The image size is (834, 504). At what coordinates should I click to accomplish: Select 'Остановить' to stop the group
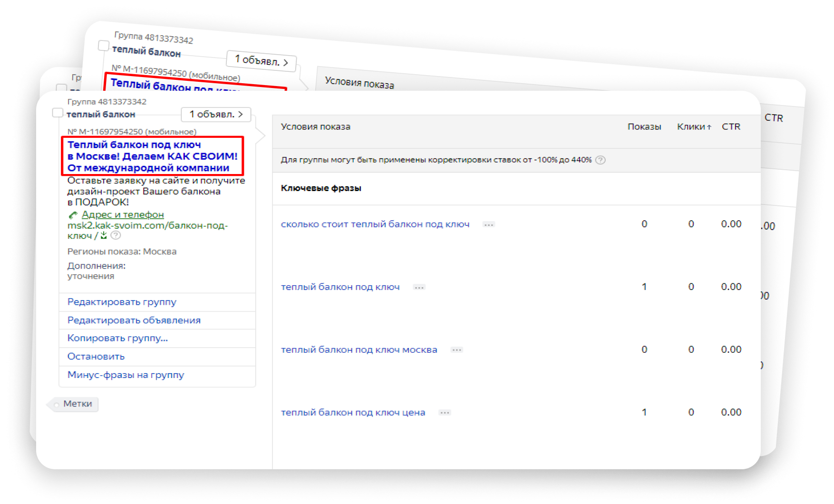click(96, 357)
